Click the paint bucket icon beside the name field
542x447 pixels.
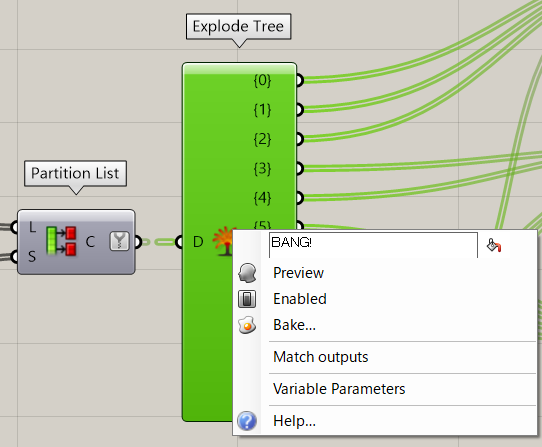(x=494, y=245)
